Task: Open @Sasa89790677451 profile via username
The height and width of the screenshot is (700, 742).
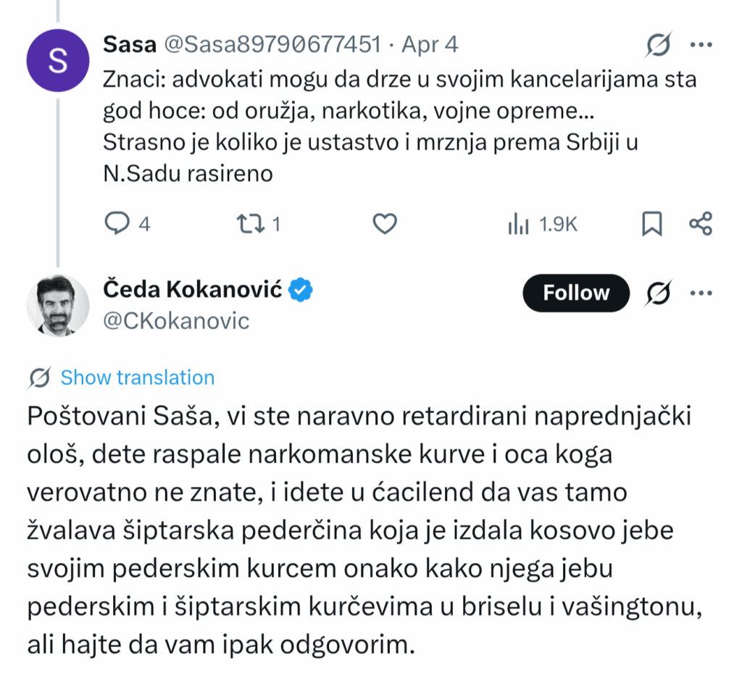Action: click(x=275, y=43)
